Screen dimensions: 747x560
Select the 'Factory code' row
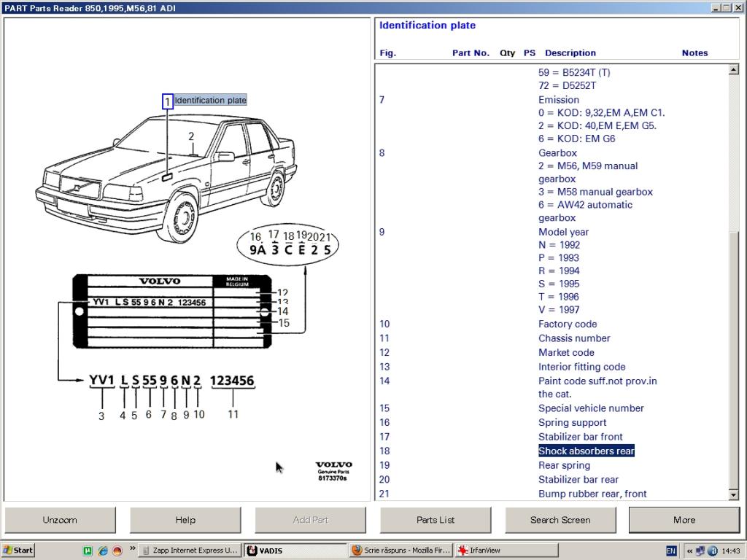(x=568, y=324)
